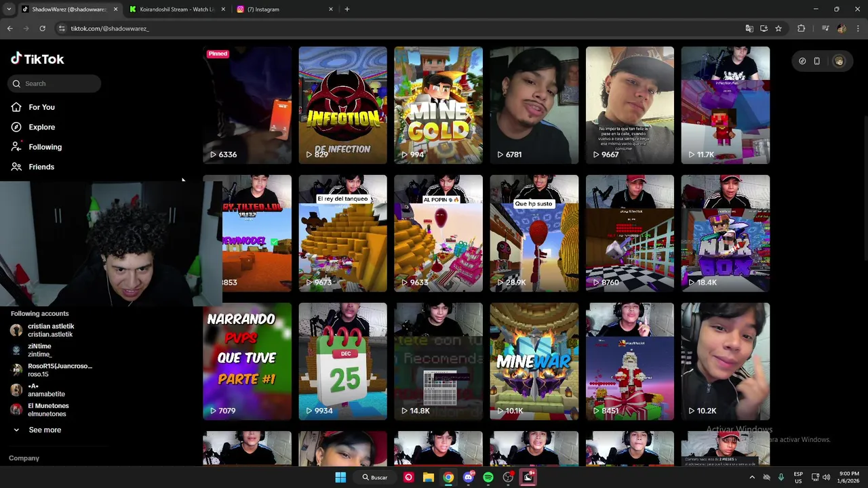Click the Company footer link

coord(24,458)
